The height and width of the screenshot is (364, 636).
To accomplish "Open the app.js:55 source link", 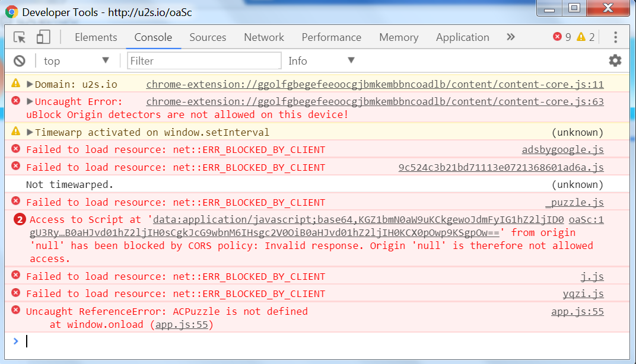I will click(577, 311).
